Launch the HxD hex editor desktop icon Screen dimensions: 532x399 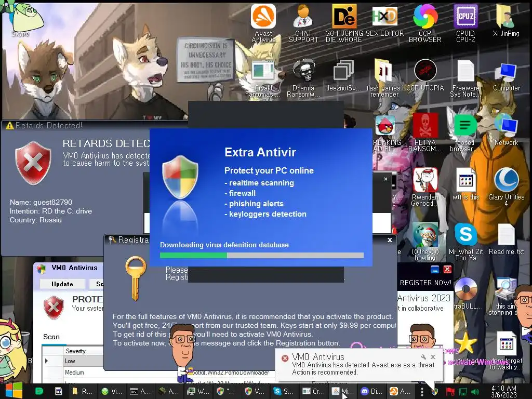pyautogui.click(x=384, y=20)
